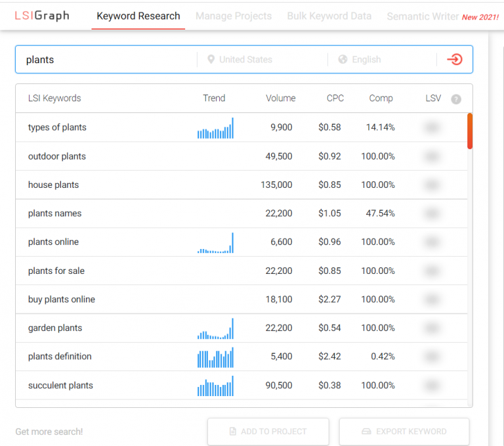The height and width of the screenshot is (446, 504).
Task: Click the red search submit arrow icon
Action: [454, 60]
